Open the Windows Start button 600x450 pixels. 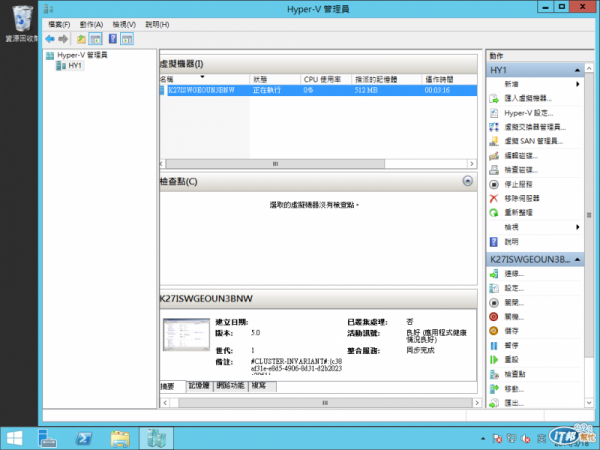point(15,438)
